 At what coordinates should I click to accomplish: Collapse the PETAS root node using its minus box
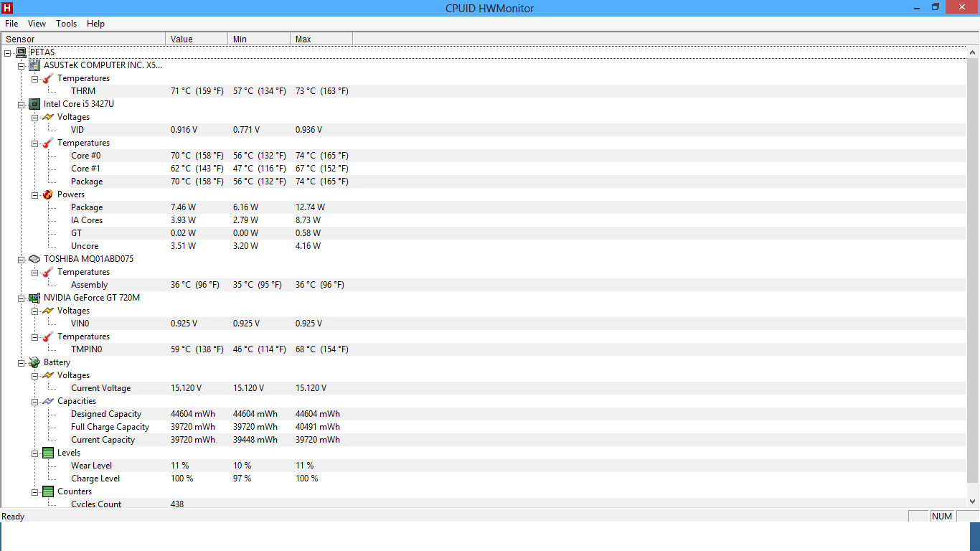[x=7, y=52]
